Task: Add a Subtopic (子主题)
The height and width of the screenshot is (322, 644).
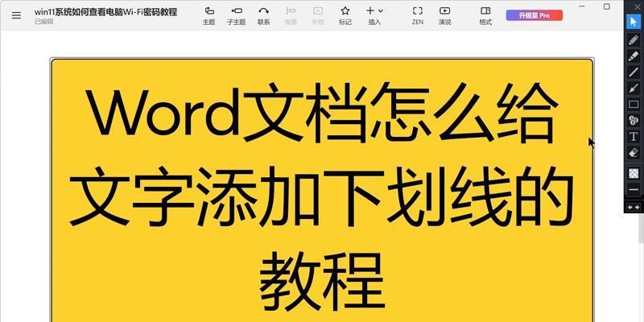Action: [x=237, y=15]
